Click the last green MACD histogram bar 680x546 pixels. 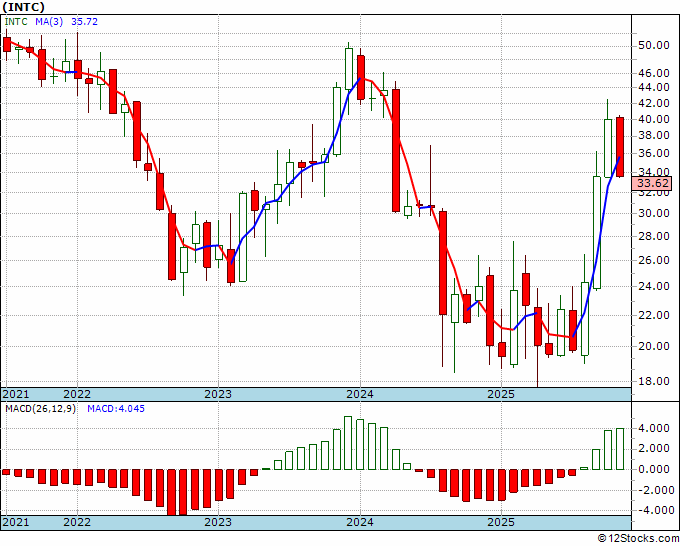[x=620, y=449]
